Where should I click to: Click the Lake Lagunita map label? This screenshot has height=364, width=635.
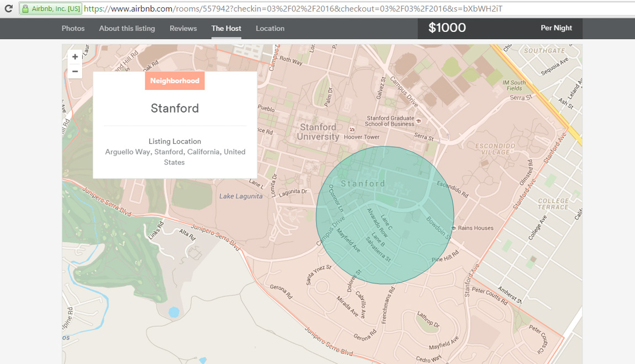click(x=241, y=196)
